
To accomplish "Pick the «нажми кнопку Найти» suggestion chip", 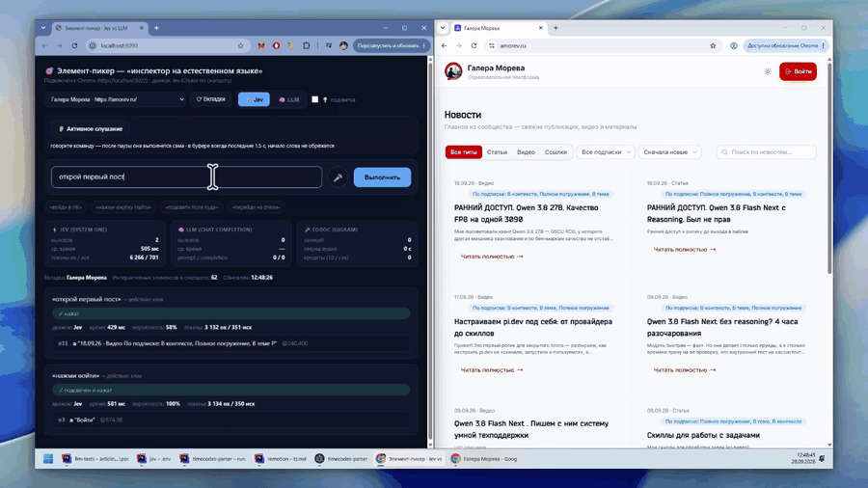I will click(x=122, y=207).
